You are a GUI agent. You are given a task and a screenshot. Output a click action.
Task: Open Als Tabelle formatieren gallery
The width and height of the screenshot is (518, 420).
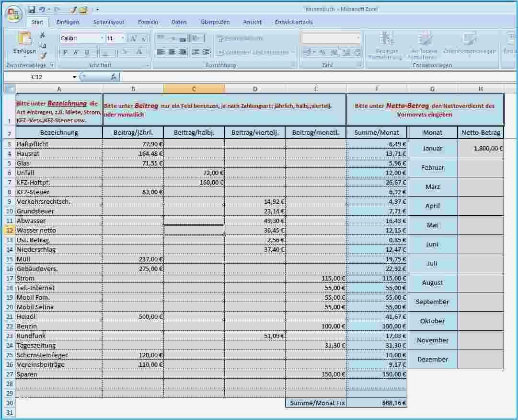[424, 46]
